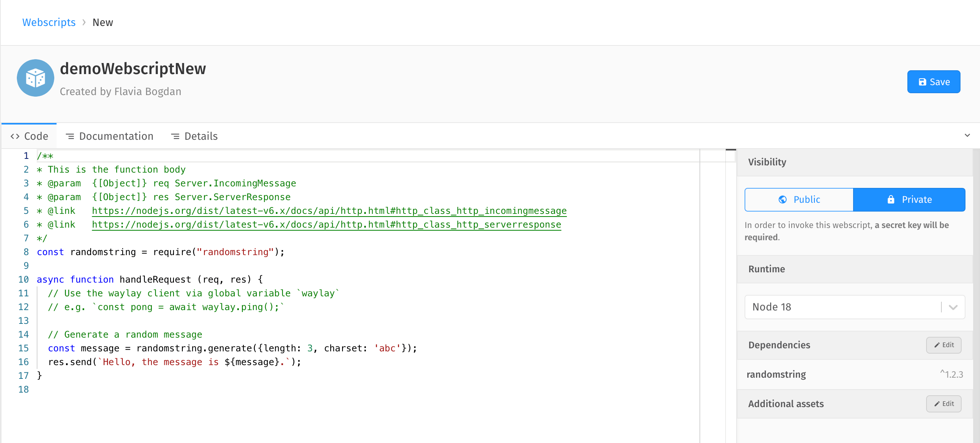Image resolution: width=980 pixels, height=443 pixels.
Task: Click the Save button icon
Action: click(924, 82)
